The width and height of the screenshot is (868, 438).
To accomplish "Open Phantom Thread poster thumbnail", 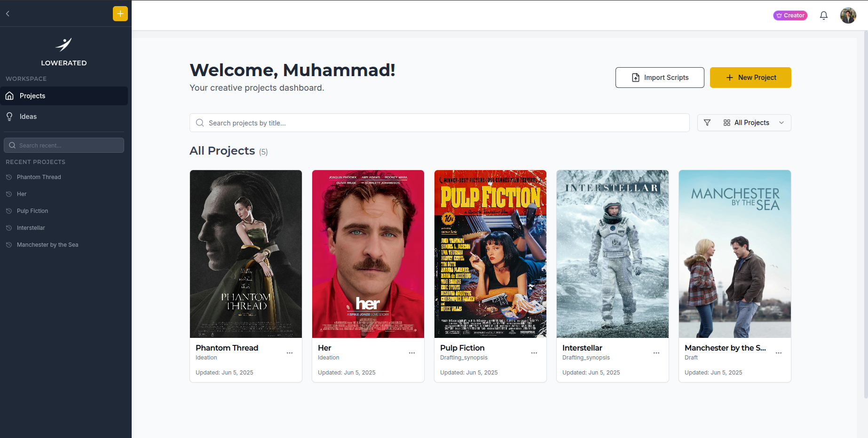I will (246, 254).
